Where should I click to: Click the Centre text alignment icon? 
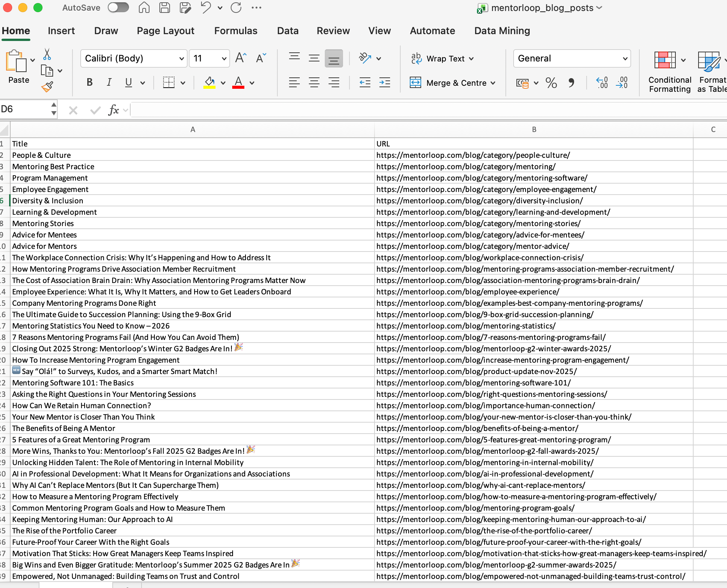click(314, 82)
